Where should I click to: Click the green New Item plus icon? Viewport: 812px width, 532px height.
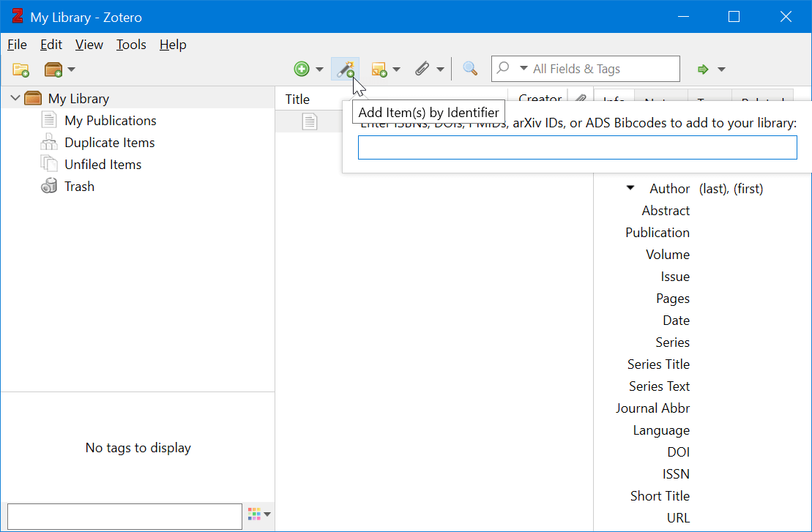[x=302, y=68]
